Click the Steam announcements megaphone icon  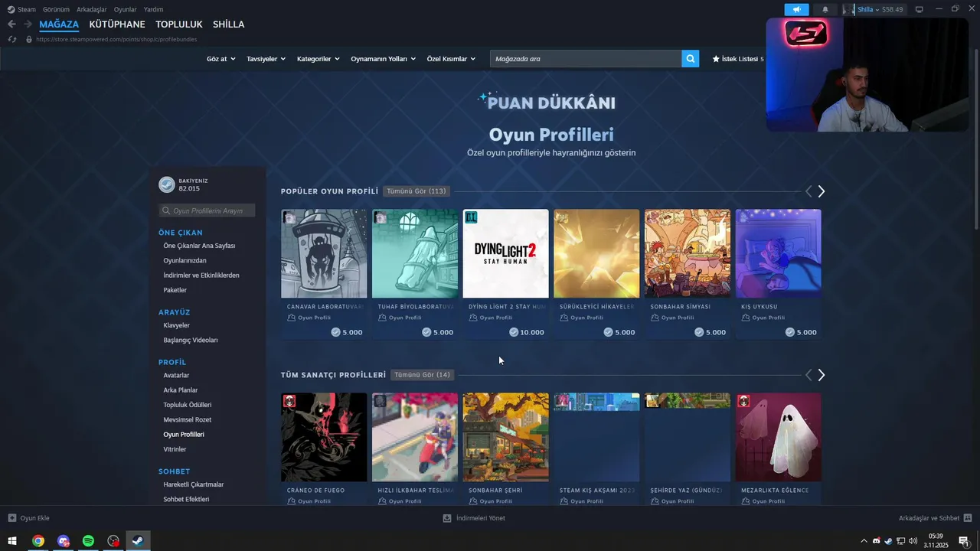[x=796, y=9]
